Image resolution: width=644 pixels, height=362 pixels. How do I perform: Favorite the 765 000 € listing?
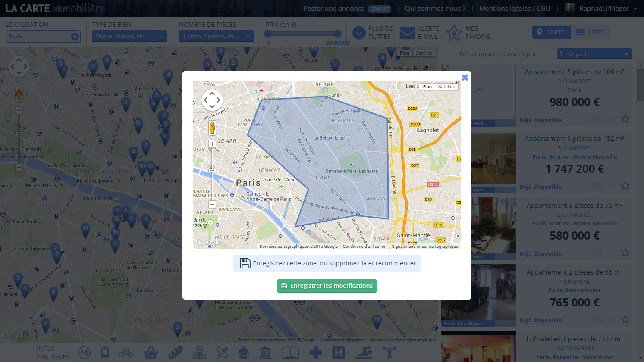pos(625,319)
